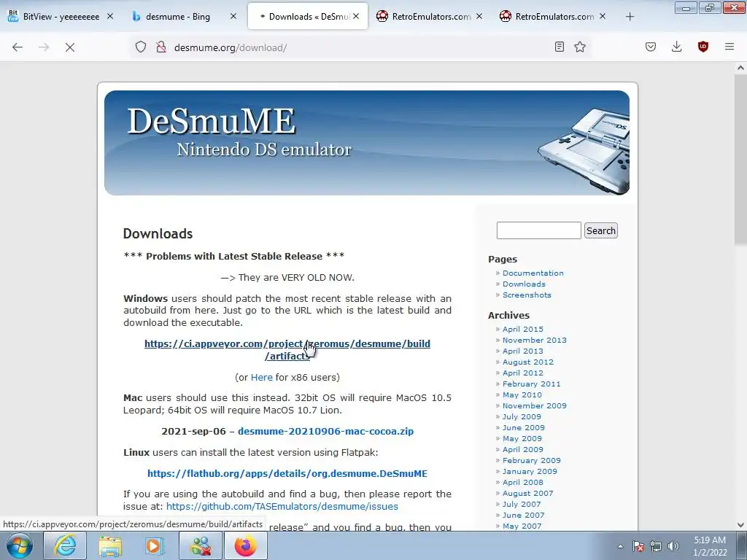The image size is (747, 560).
Task: Stop loading the page
Action: 70,47
